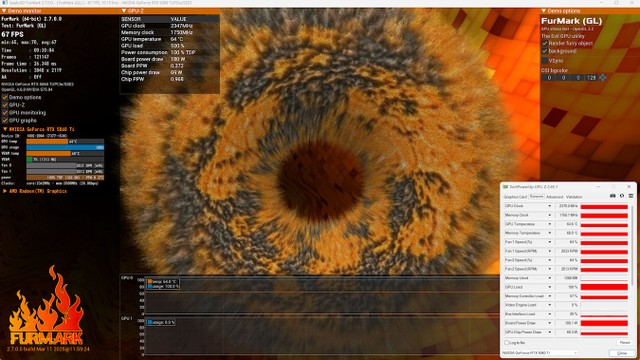Screen dimensions: 640x360
Task: Expand the AMD Radeon Graphics section
Action: (x=4, y=191)
